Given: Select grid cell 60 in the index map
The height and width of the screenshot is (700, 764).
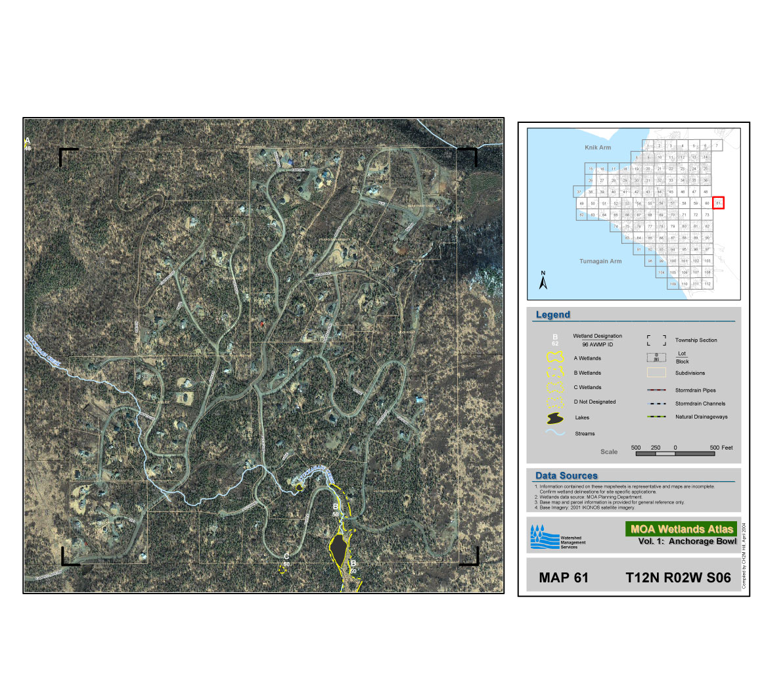Looking at the screenshot, I should tap(707, 203).
